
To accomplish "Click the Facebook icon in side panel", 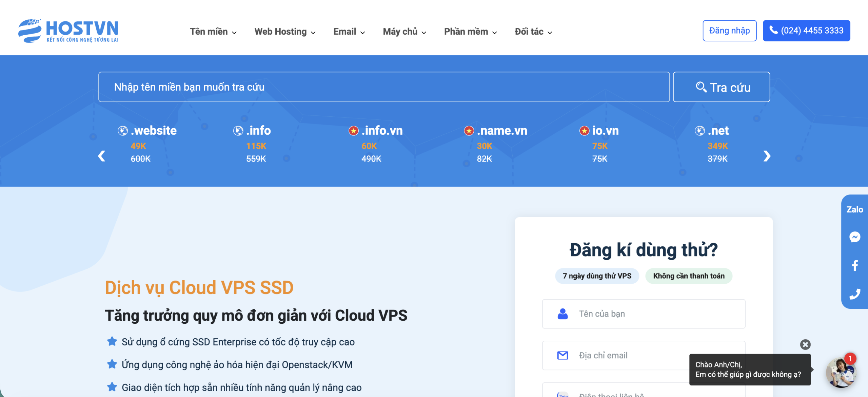I will point(854,265).
